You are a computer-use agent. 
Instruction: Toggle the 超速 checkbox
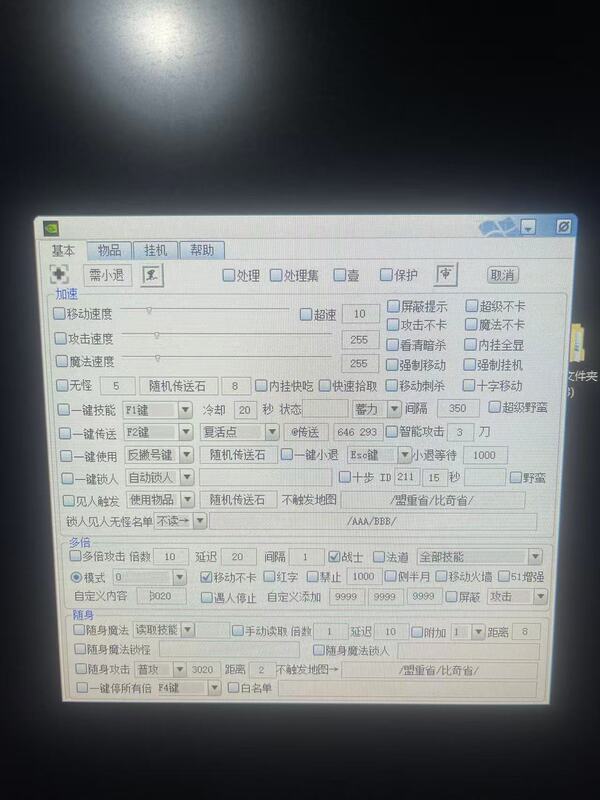coord(306,314)
